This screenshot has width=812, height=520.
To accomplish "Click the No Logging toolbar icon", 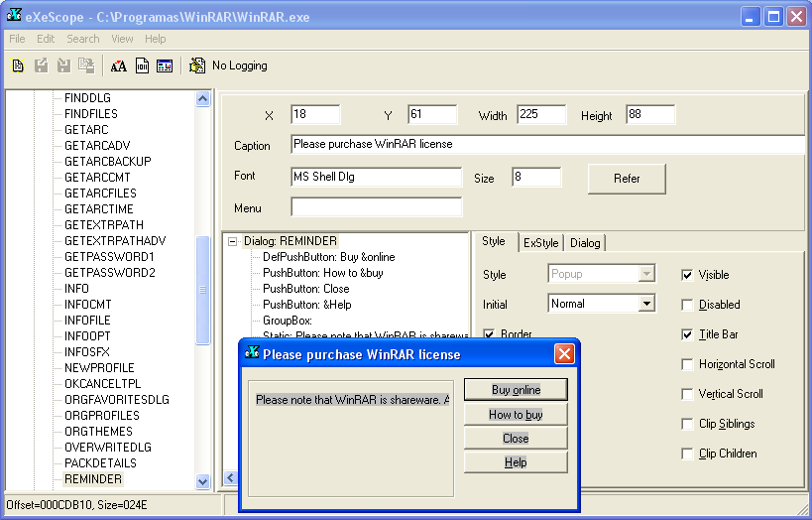I will pos(197,66).
